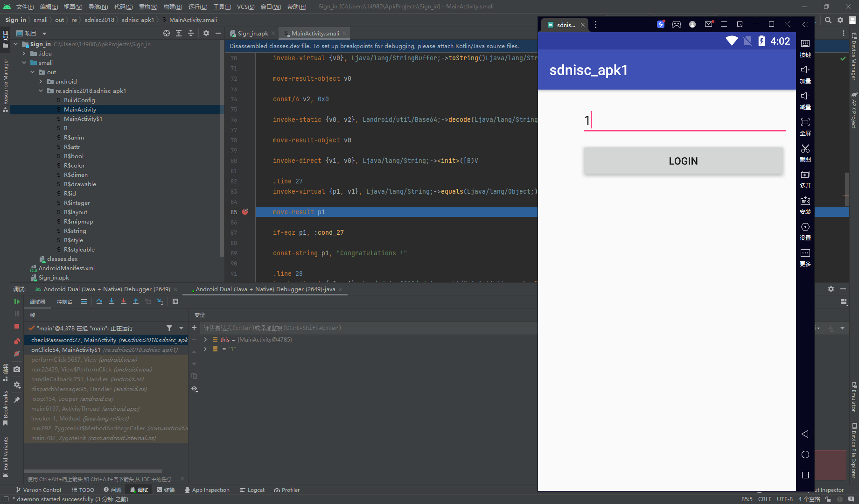Increase emulator volume with 加量 icon

click(805, 75)
